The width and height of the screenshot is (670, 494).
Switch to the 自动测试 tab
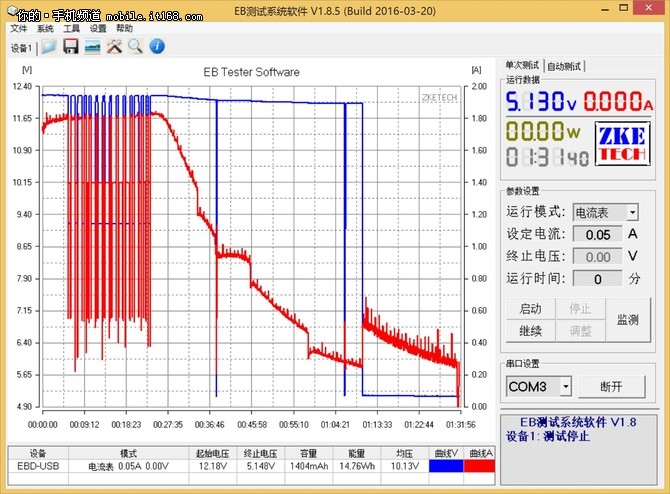coord(564,66)
